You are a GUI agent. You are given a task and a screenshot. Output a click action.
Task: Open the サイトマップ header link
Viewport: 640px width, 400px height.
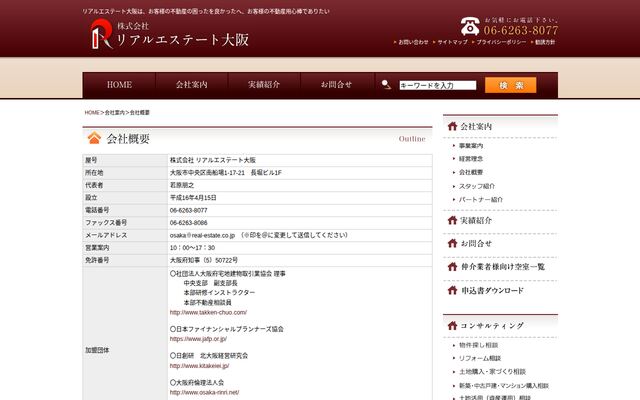point(452,42)
